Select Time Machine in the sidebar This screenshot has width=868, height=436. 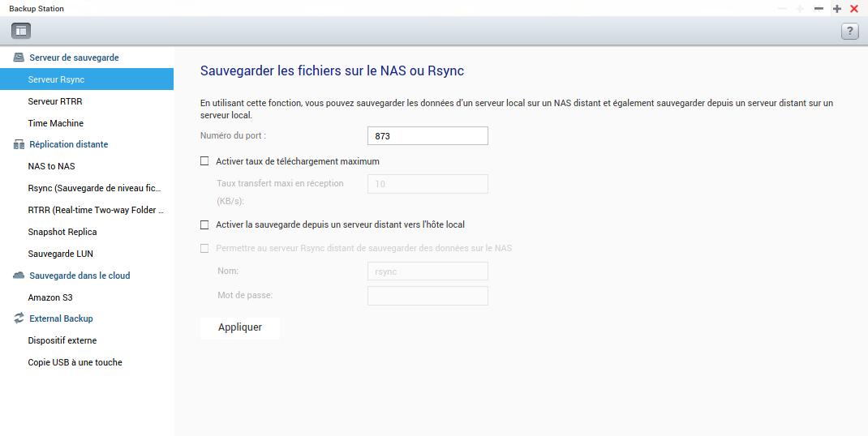click(55, 123)
